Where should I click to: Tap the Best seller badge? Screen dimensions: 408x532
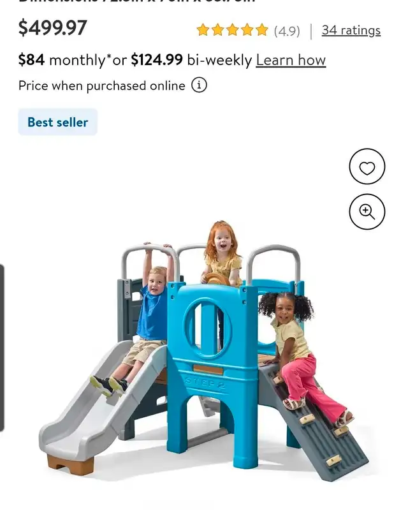click(57, 122)
